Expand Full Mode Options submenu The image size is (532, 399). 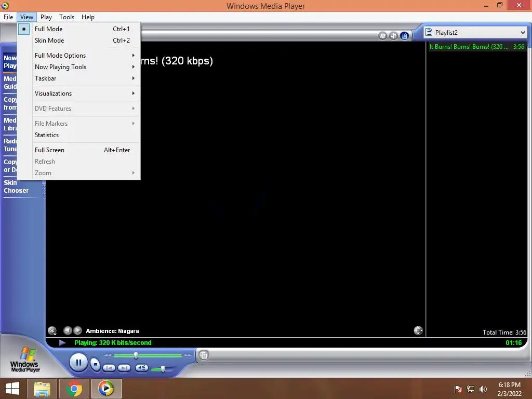pos(79,55)
